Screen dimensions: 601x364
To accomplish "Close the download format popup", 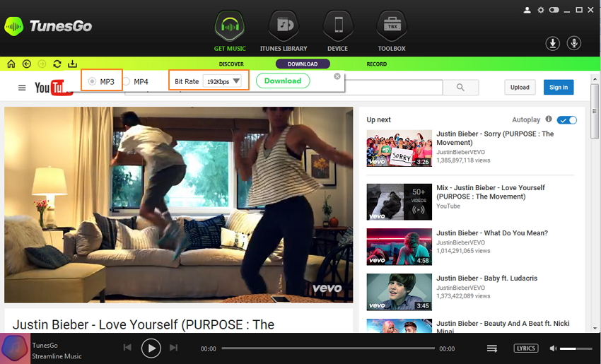I will (337, 76).
